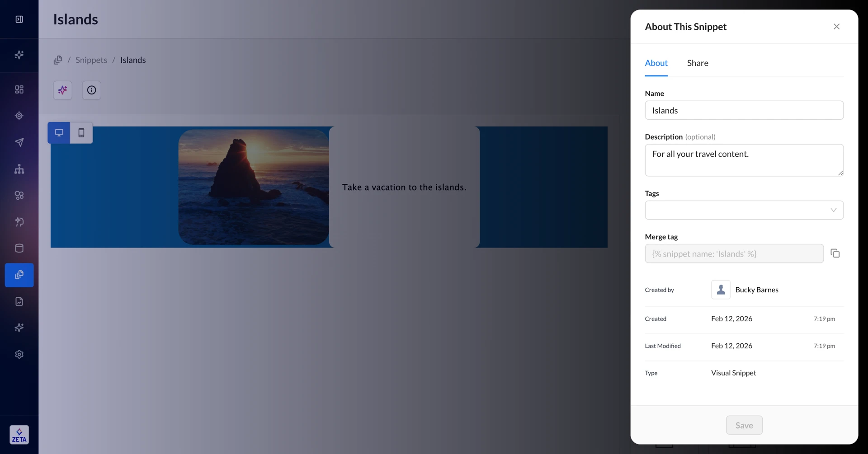
Task: Click the Save button
Action: 744,425
